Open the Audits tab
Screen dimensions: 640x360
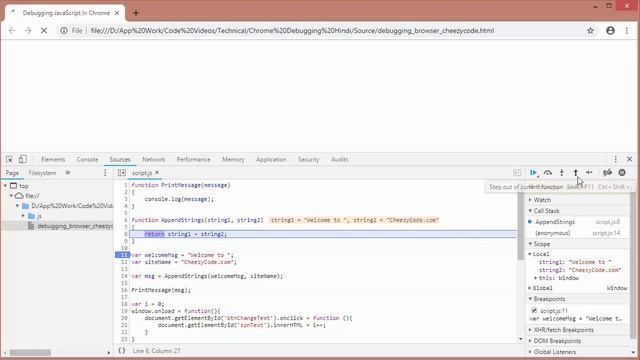click(x=340, y=159)
